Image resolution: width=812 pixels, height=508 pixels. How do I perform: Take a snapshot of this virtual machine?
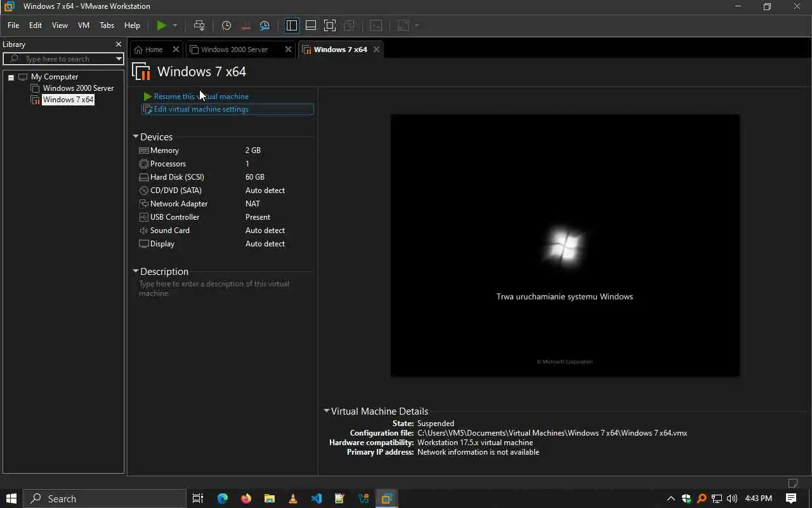pyautogui.click(x=226, y=25)
